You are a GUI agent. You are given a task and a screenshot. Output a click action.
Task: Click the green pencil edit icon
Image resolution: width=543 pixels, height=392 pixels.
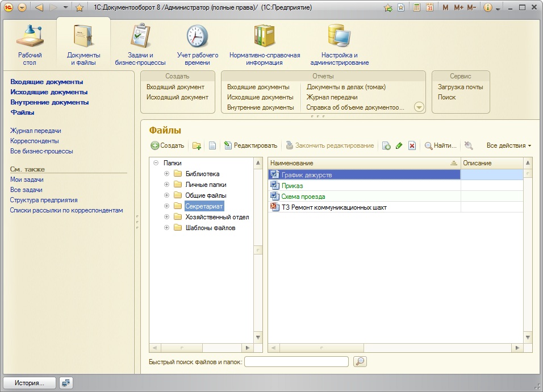point(399,146)
